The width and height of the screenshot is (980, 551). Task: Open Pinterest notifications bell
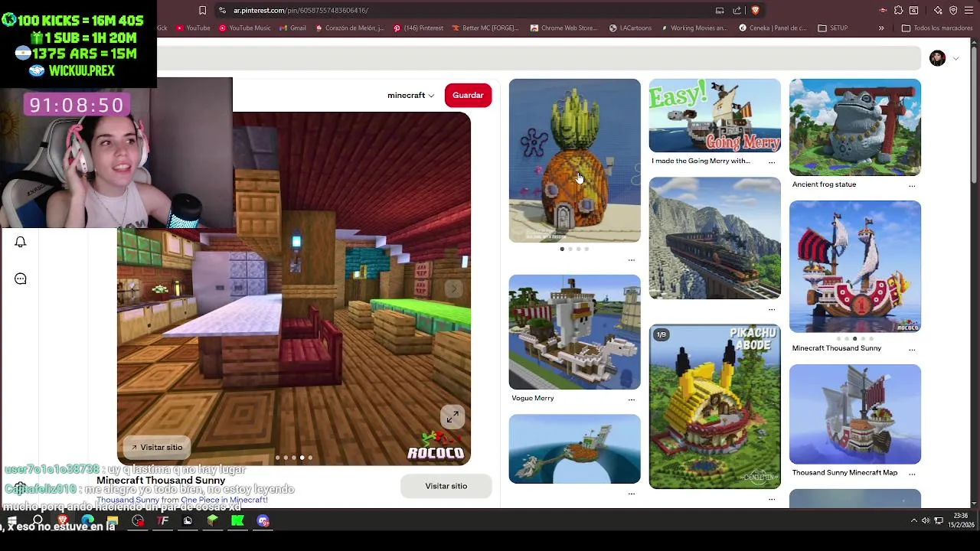click(x=21, y=242)
